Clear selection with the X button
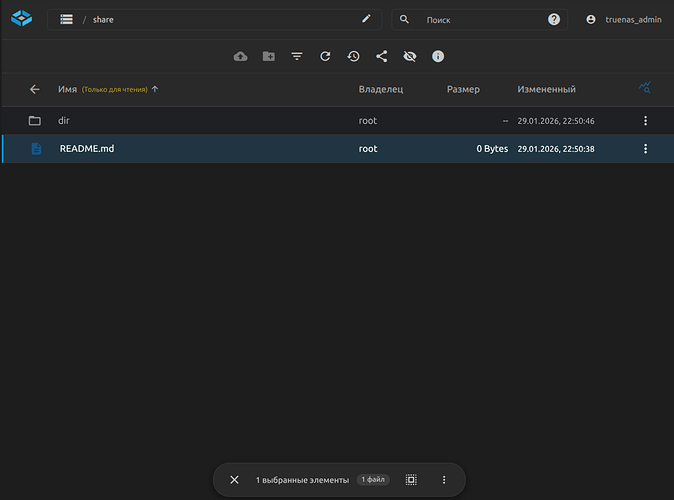Screen dimensions: 674x500 pos(234,480)
